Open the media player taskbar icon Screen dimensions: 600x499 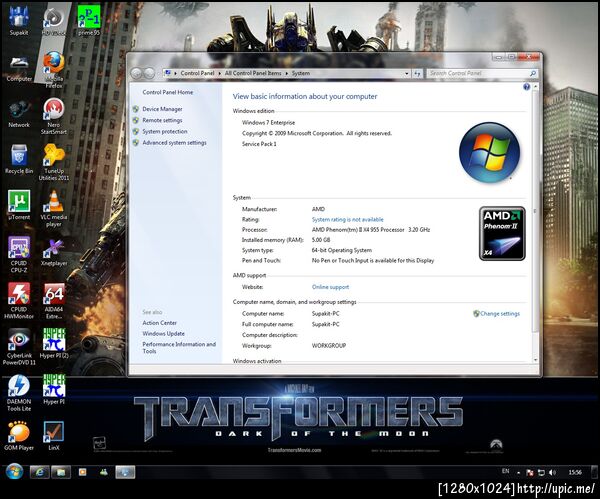pos(82,472)
